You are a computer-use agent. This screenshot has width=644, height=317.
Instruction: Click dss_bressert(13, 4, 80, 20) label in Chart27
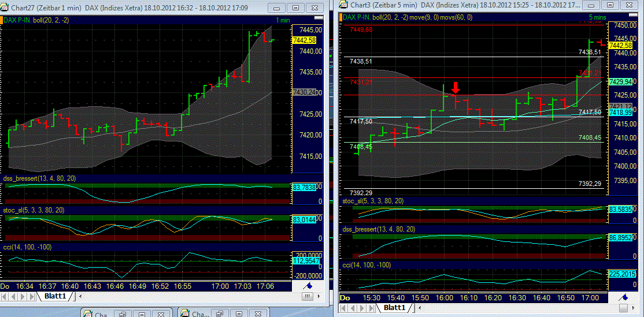pyautogui.click(x=40, y=178)
